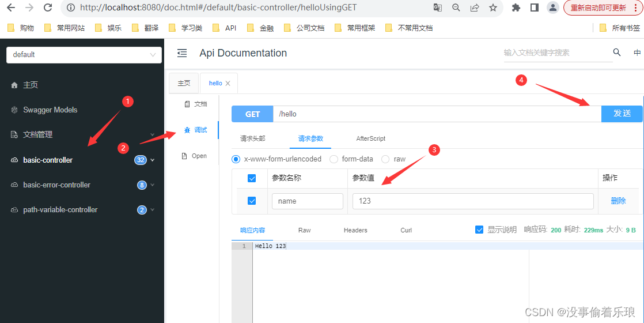Open the zoom magnifier in address bar

click(x=456, y=7)
